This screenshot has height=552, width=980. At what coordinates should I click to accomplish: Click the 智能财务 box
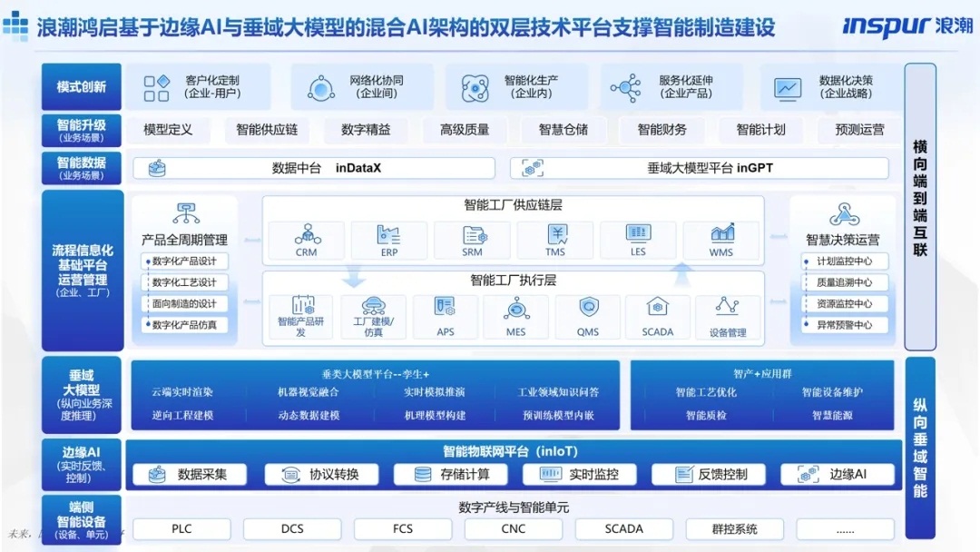pos(661,130)
